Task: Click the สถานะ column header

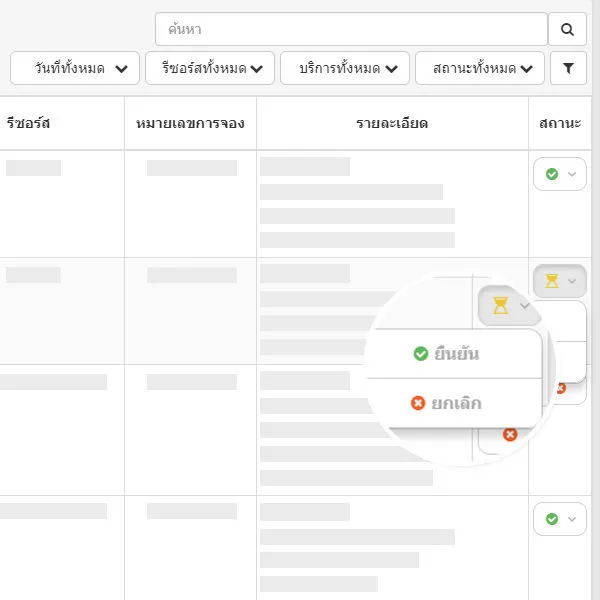Action: pos(559,123)
